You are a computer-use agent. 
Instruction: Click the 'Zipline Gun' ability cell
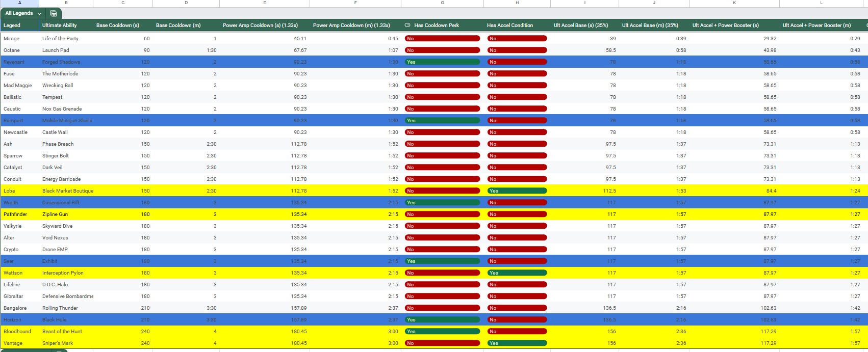pos(66,214)
